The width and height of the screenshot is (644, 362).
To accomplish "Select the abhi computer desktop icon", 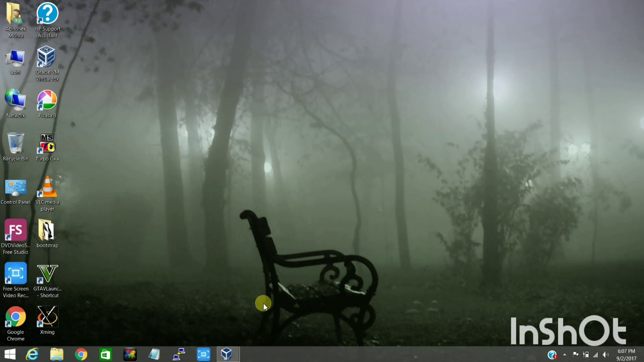I will coord(16,62).
